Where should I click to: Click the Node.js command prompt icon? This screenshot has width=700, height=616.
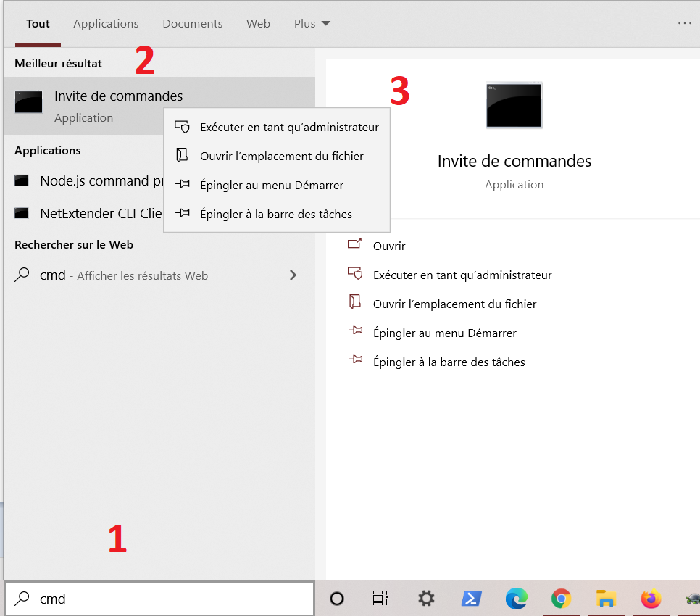click(22, 180)
